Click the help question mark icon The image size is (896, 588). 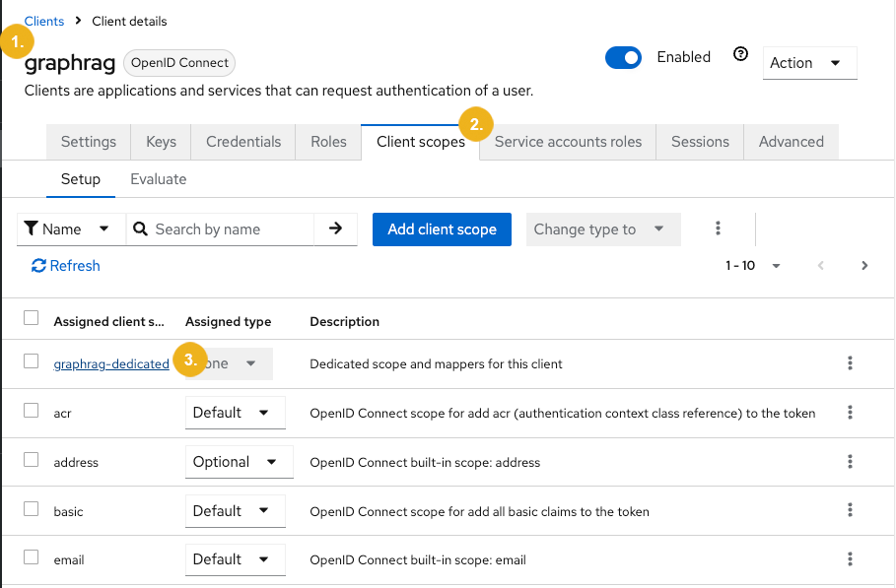(x=740, y=54)
